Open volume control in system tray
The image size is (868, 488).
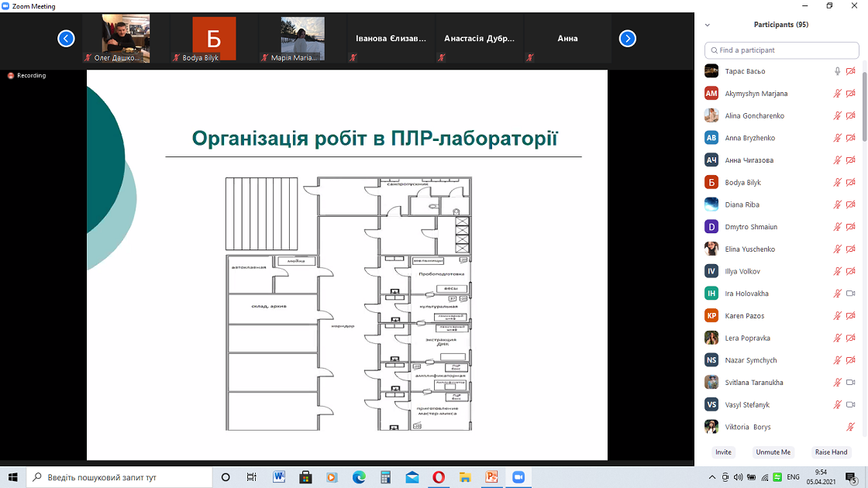tap(738, 477)
